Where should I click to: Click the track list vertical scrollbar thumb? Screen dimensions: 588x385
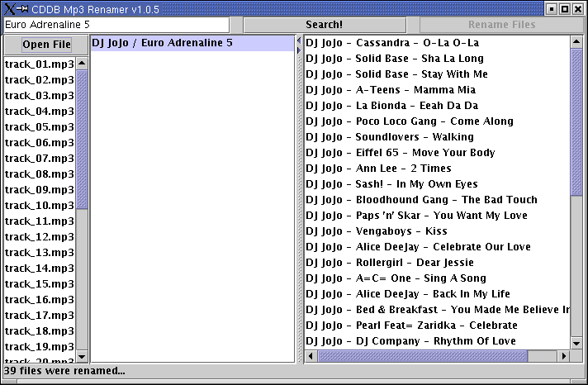[576, 122]
